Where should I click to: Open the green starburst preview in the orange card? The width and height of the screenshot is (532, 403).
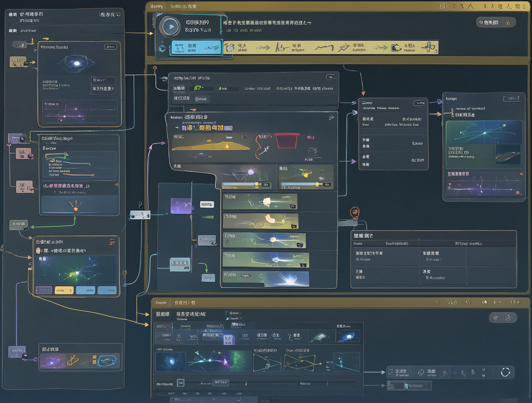pos(76,270)
